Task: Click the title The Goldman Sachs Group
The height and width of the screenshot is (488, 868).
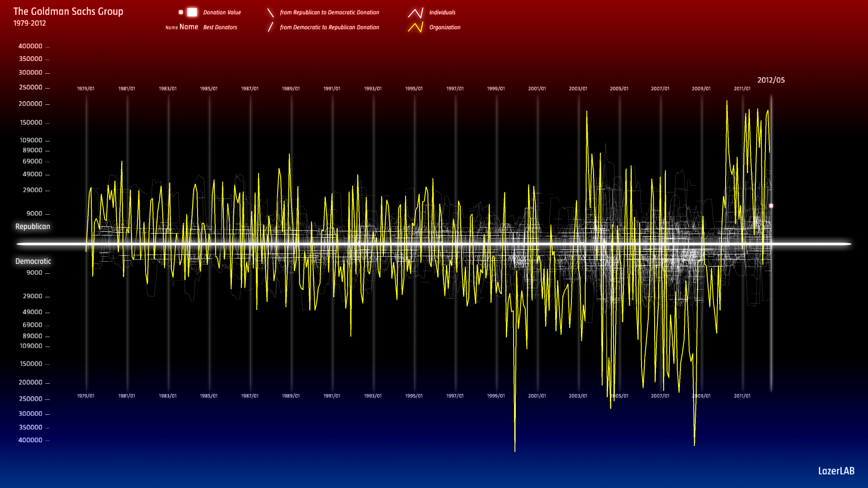Action: [68, 11]
